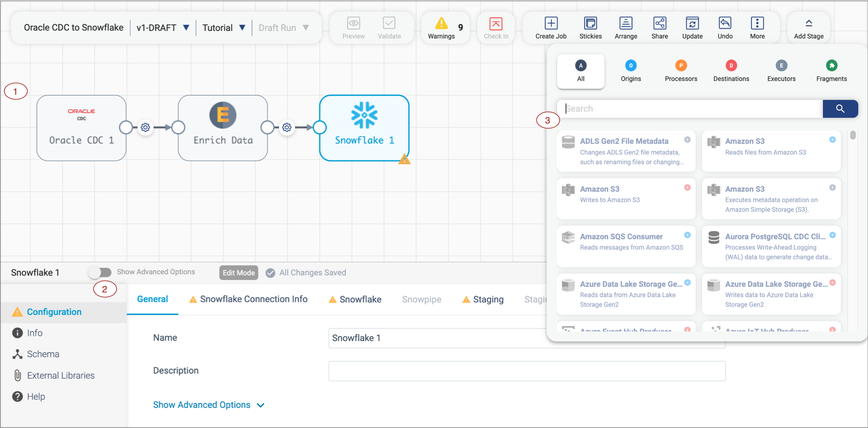Click gear between Oracle CDC and Enrich Data

click(x=145, y=127)
